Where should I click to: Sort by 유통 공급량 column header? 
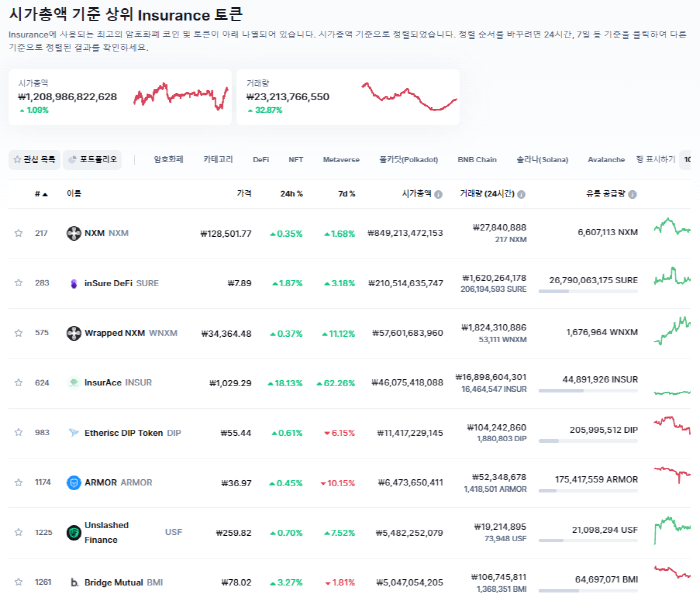point(606,193)
